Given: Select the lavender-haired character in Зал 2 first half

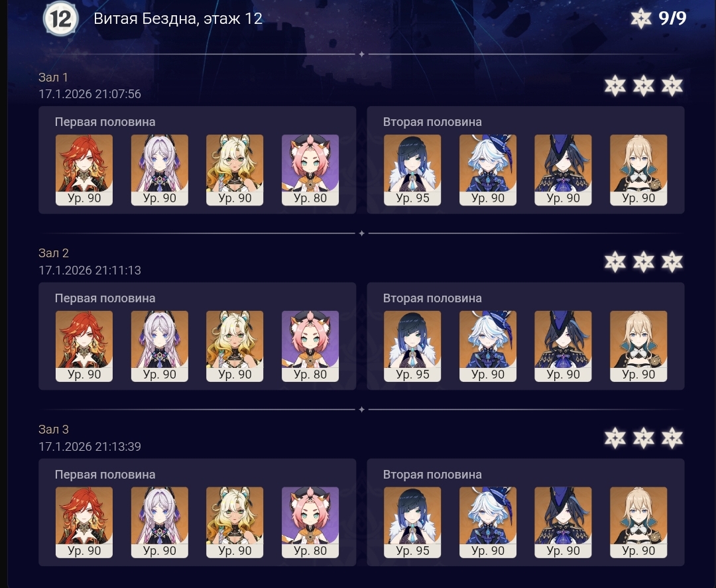Looking at the screenshot, I should click(159, 346).
